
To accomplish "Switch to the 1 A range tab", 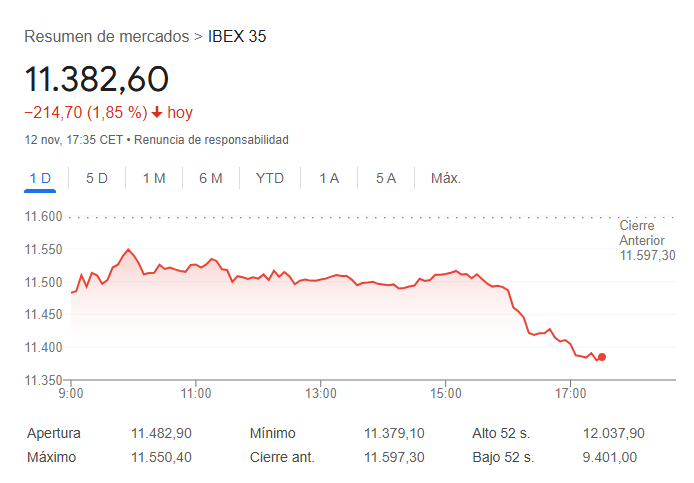I will pyautogui.click(x=329, y=178).
